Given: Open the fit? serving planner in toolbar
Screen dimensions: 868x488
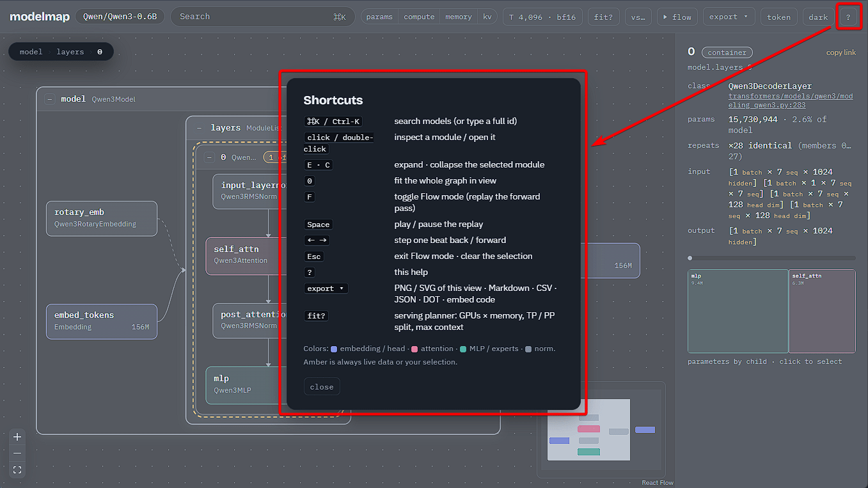Looking at the screenshot, I should [603, 17].
